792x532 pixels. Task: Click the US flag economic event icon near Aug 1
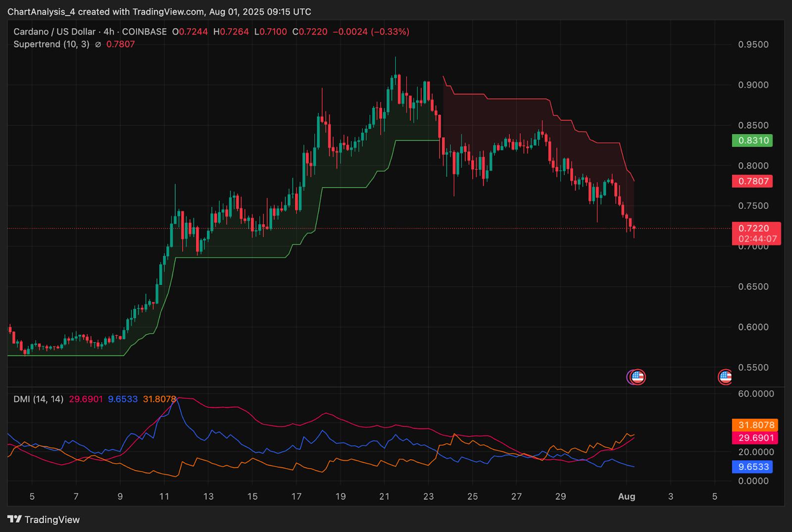[638, 377]
